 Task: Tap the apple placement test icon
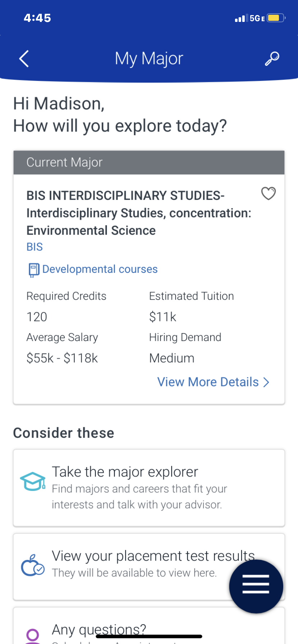33,565
